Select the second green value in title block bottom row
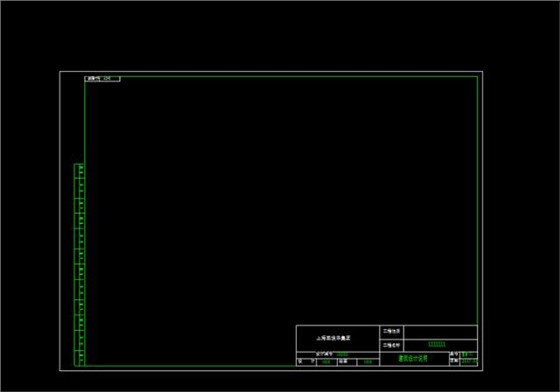560x392 pixels. click(x=368, y=362)
